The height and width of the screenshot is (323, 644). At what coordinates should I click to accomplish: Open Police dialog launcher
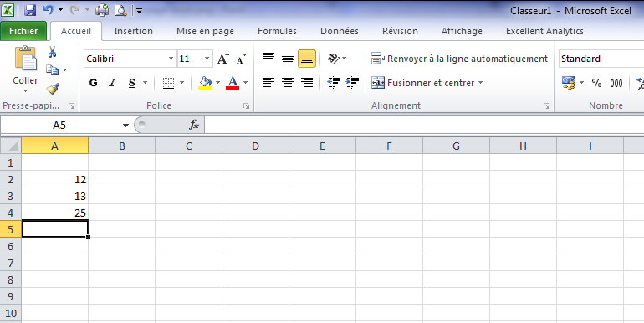point(246,106)
